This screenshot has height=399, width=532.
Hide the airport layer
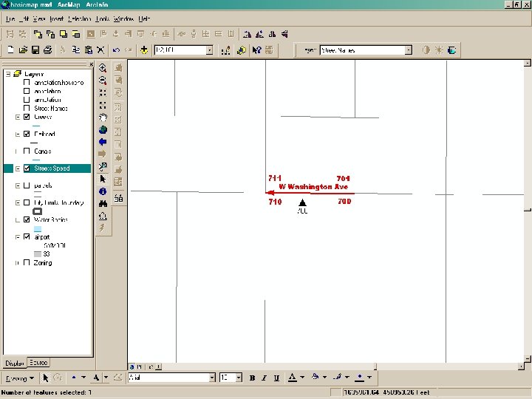tap(27, 237)
